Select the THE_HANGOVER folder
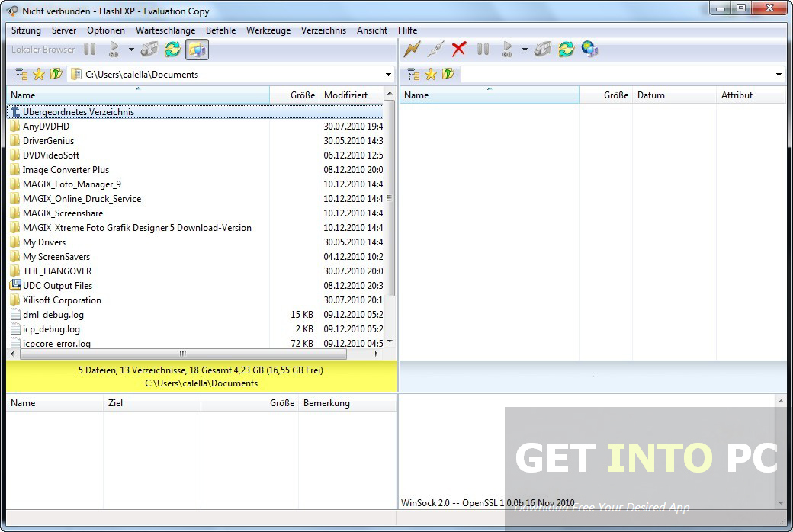793x532 pixels. (195, 271)
